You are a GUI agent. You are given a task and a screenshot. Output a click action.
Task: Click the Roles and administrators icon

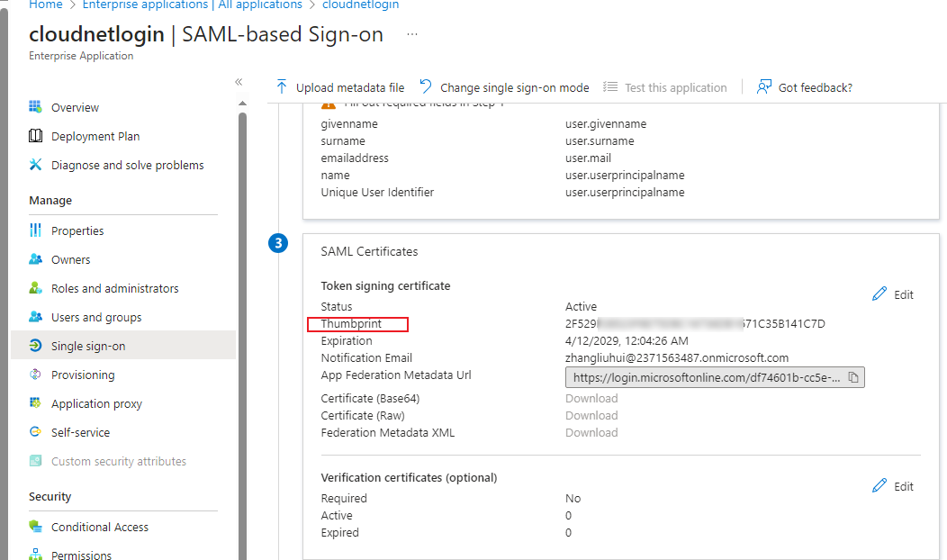pos(36,287)
